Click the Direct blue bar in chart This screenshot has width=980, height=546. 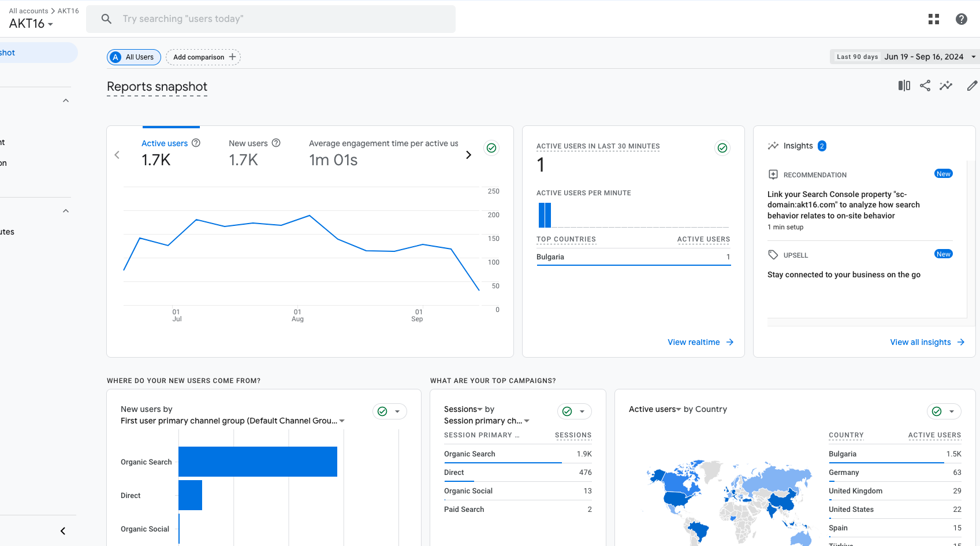point(190,495)
